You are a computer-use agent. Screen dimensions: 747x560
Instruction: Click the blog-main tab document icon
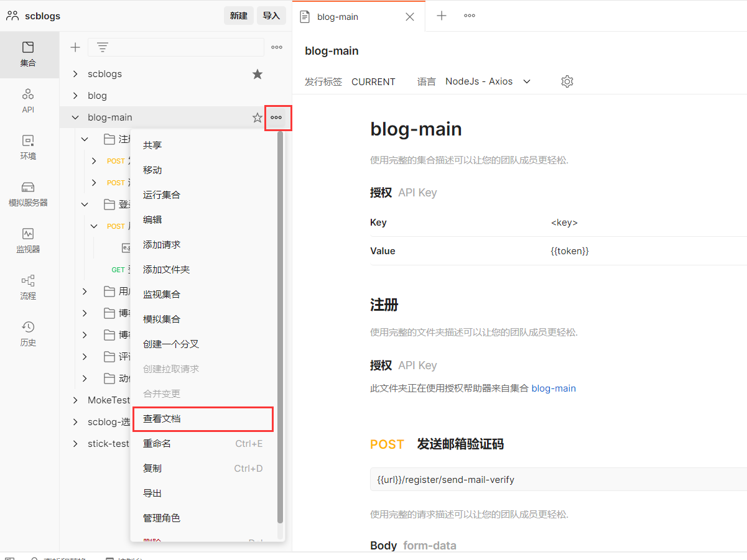[x=305, y=17]
